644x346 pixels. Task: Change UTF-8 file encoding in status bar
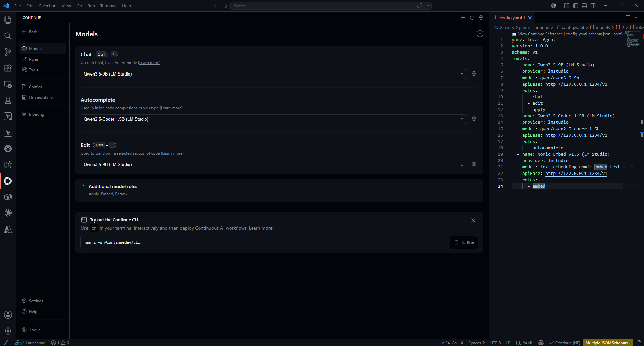pos(495,343)
